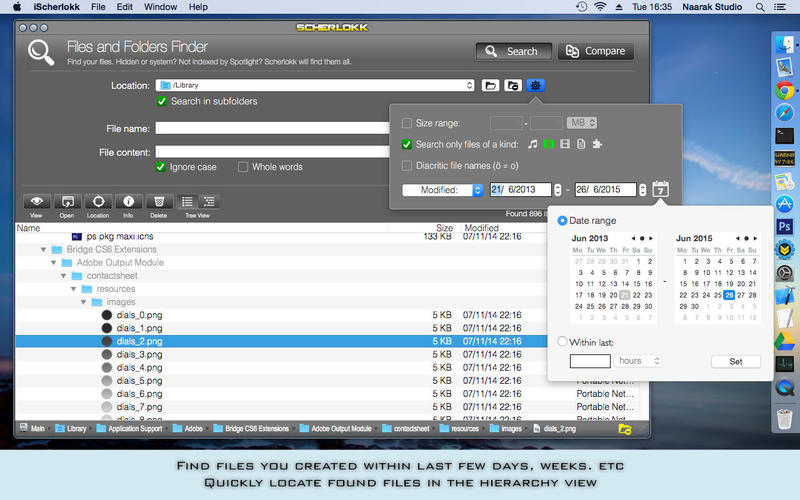Click the Open toolbar icon

click(67, 202)
